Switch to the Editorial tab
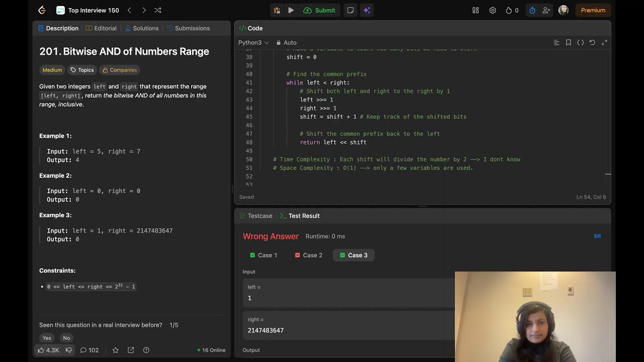644x362 pixels. 101,28
